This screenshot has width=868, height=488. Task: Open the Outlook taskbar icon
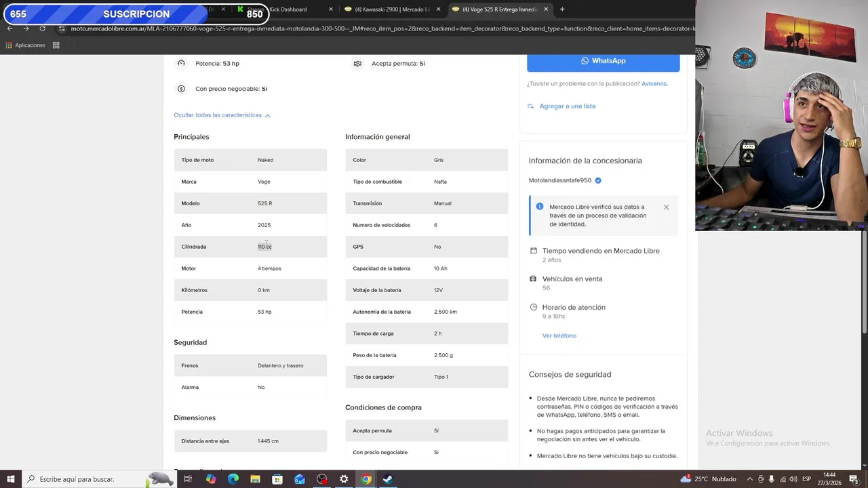[300, 479]
